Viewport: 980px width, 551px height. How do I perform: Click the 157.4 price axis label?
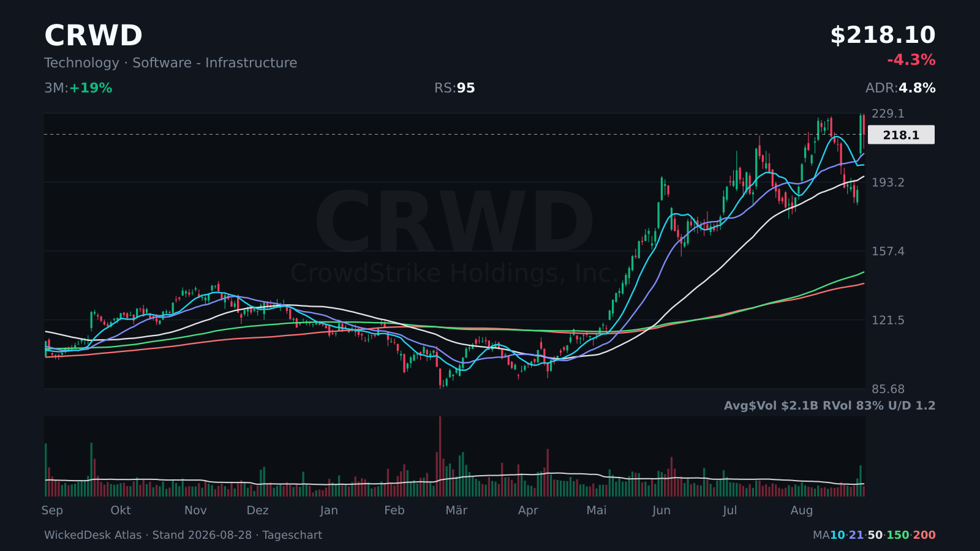888,252
